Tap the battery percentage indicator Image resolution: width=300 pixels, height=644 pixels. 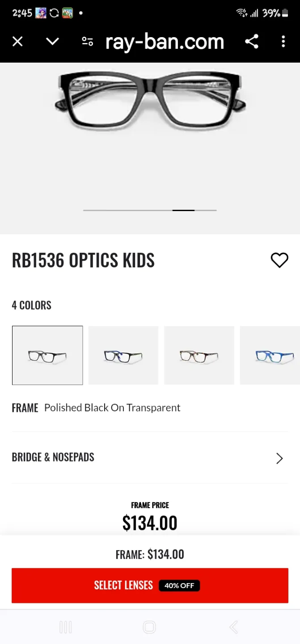pyautogui.click(x=271, y=13)
